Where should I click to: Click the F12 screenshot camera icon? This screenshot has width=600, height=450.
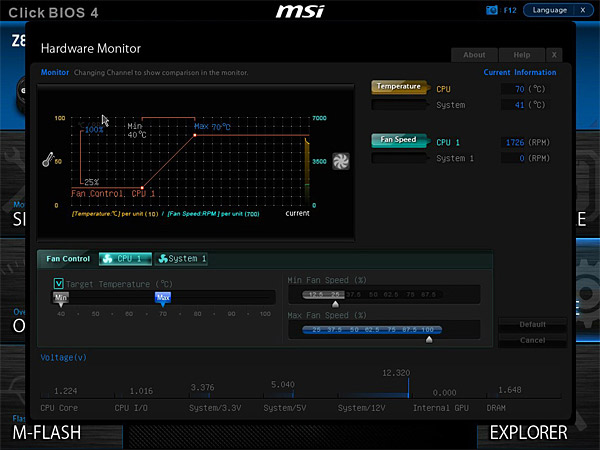[491, 10]
